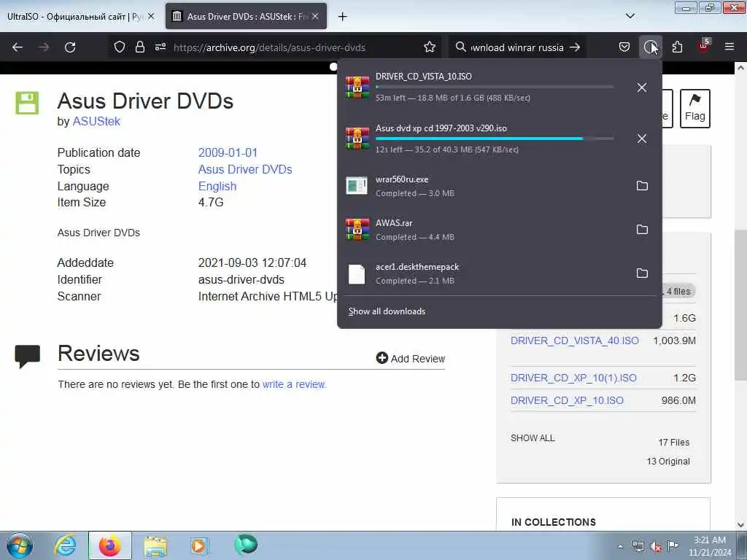The height and width of the screenshot is (560, 747).
Task: Click the scrollbar down arrow
Action: click(740, 525)
